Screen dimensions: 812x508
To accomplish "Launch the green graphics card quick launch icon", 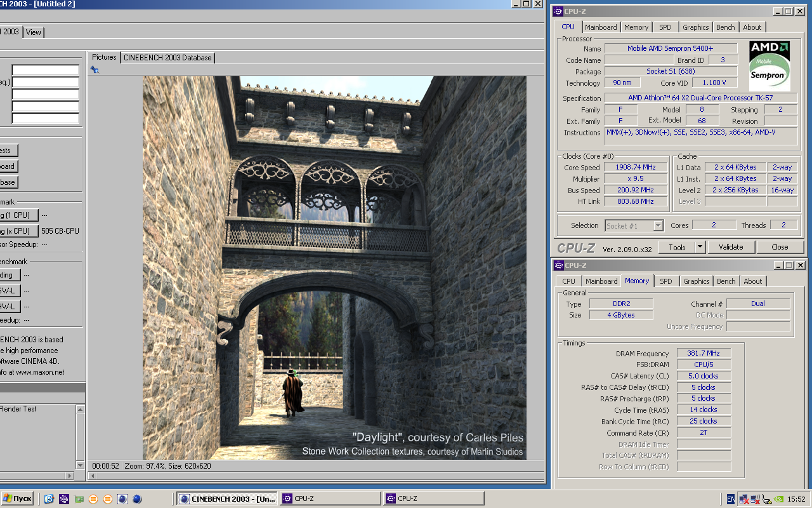I will (79, 499).
